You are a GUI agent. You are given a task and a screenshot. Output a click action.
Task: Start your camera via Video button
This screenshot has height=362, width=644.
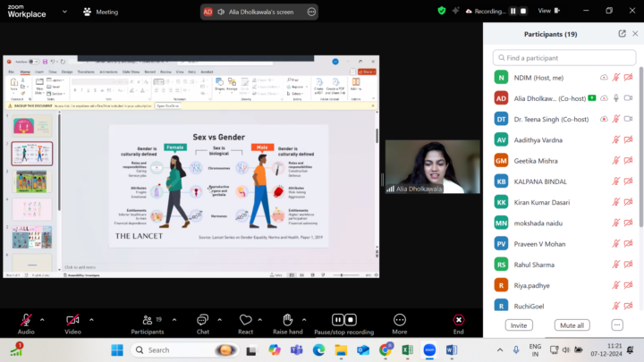pyautogui.click(x=72, y=319)
